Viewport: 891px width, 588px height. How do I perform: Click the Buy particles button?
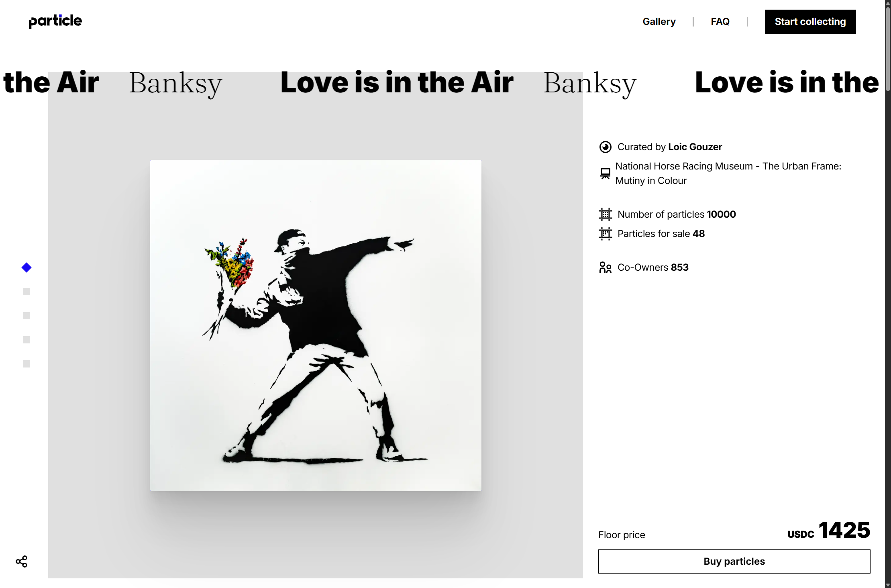pos(734,561)
